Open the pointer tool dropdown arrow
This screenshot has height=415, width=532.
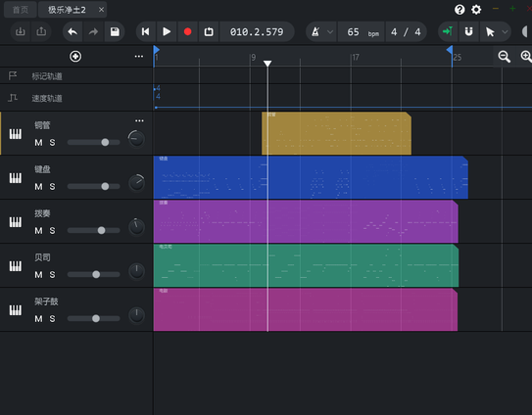(x=505, y=32)
